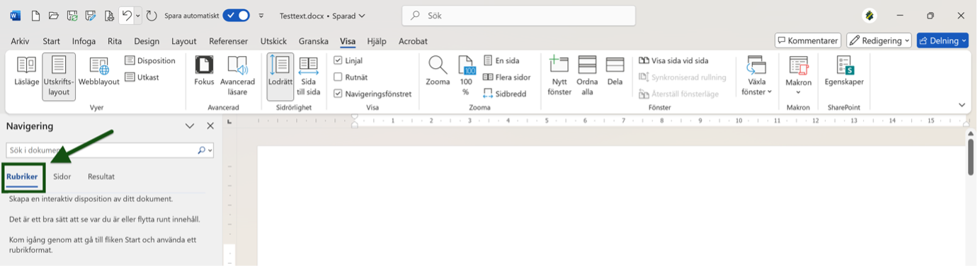Switch to Sidor tab in Navigering
Screen dimensions: 980x268
point(62,177)
